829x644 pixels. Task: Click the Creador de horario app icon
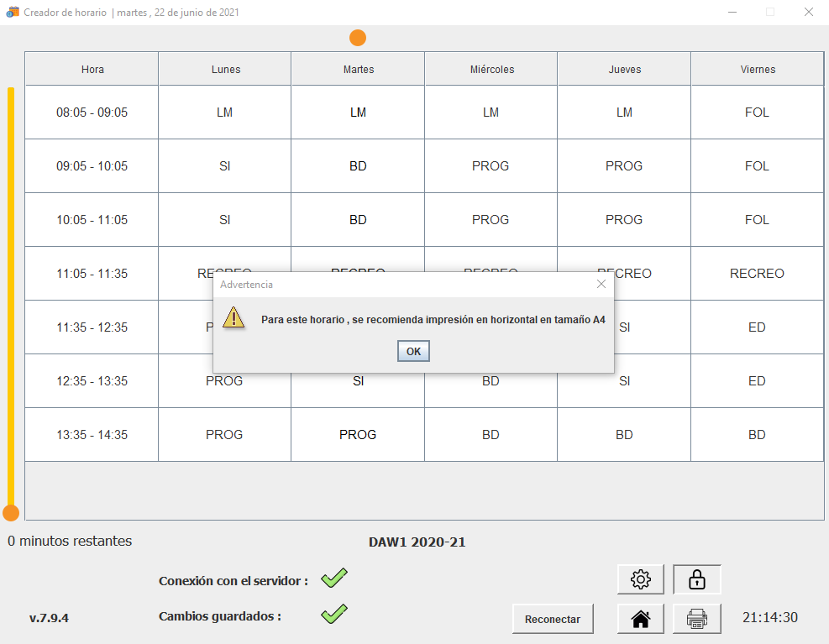click(x=13, y=13)
